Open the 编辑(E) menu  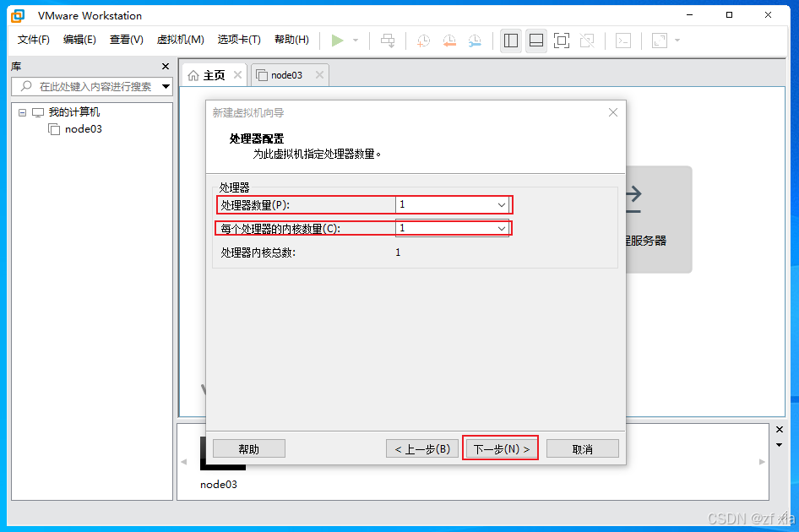coord(79,40)
